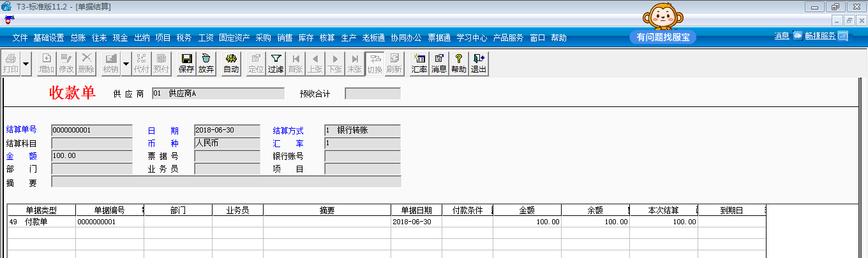Viewport: 868px width, 258px height.
Task: Expand the 打印 print dropdown arrow
Action: pyautogui.click(x=26, y=64)
